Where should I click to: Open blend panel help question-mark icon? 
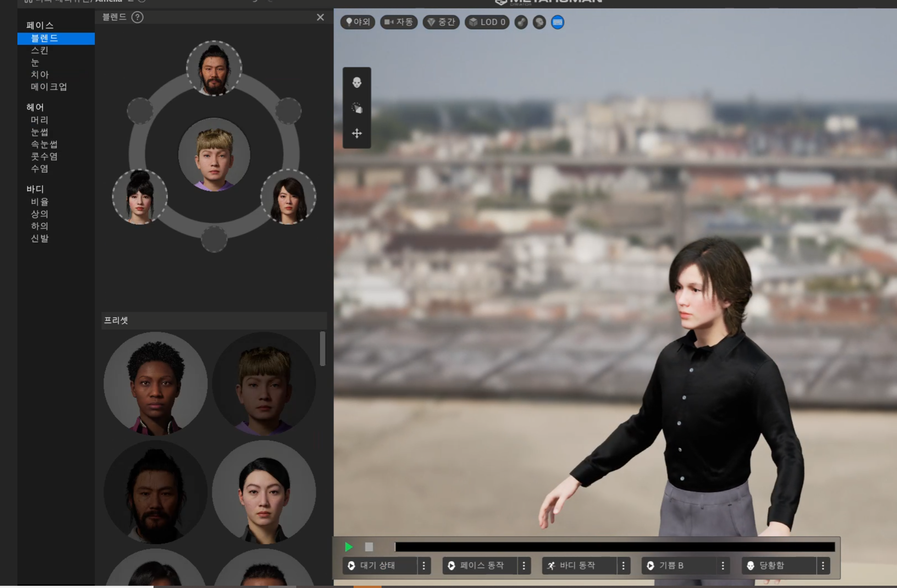[137, 17]
